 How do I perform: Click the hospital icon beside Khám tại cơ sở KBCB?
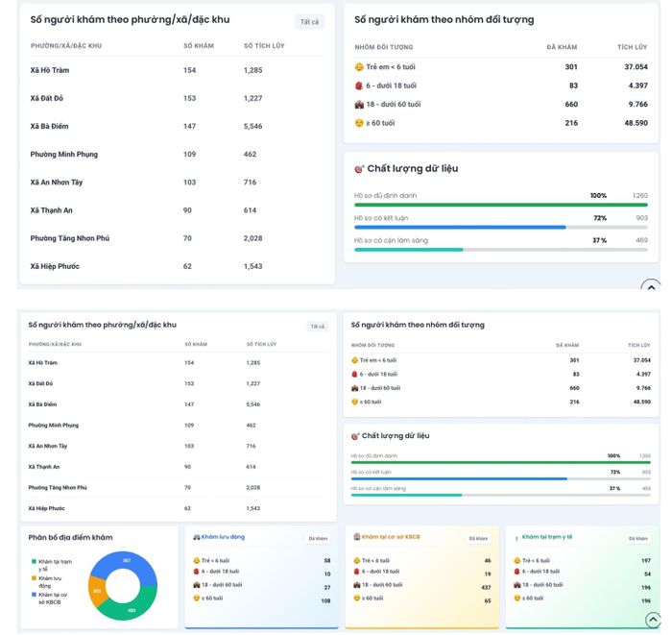coord(356,537)
